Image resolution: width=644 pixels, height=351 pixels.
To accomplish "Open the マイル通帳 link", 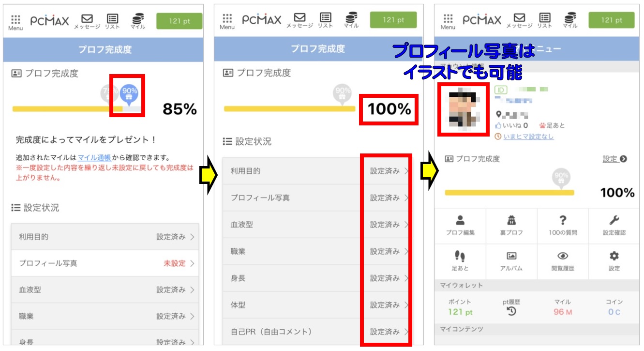I will coord(94,158).
